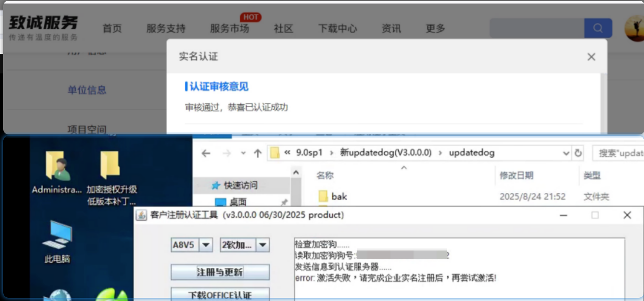Open the Administrator desktop folder icon
This screenshot has width=644, height=301.
[57, 172]
